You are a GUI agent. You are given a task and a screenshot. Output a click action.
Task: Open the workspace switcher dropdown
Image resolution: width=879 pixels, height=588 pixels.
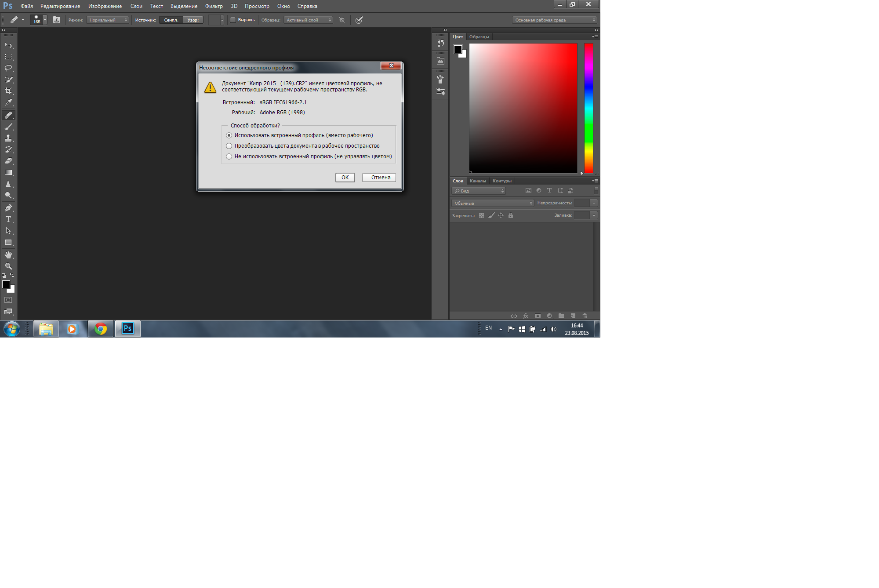pyautogui.click(x=555, y=20)
